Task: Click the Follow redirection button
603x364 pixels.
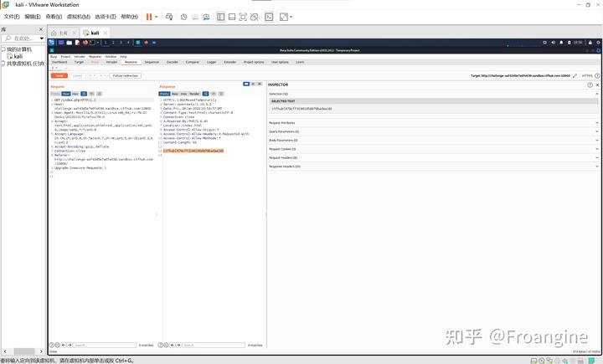Action: (x=126, y=75)
